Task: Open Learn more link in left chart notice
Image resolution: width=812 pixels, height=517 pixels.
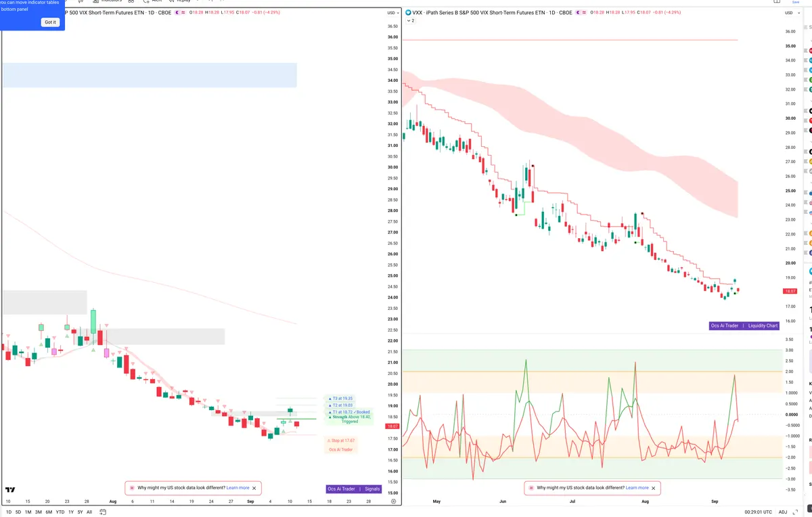Action: 238,488
